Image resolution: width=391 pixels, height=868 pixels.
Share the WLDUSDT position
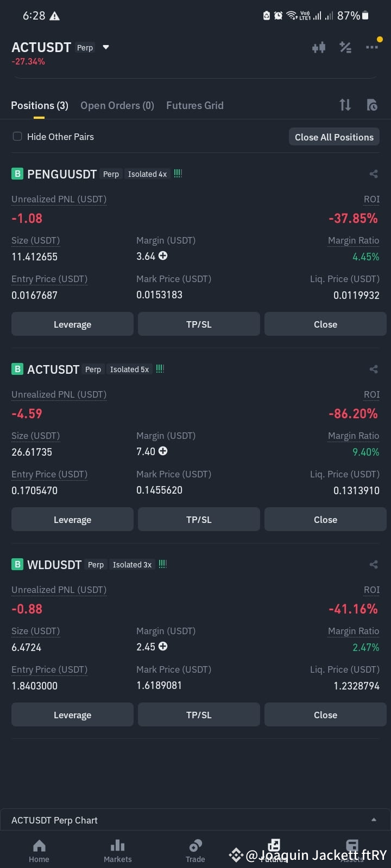373,564
